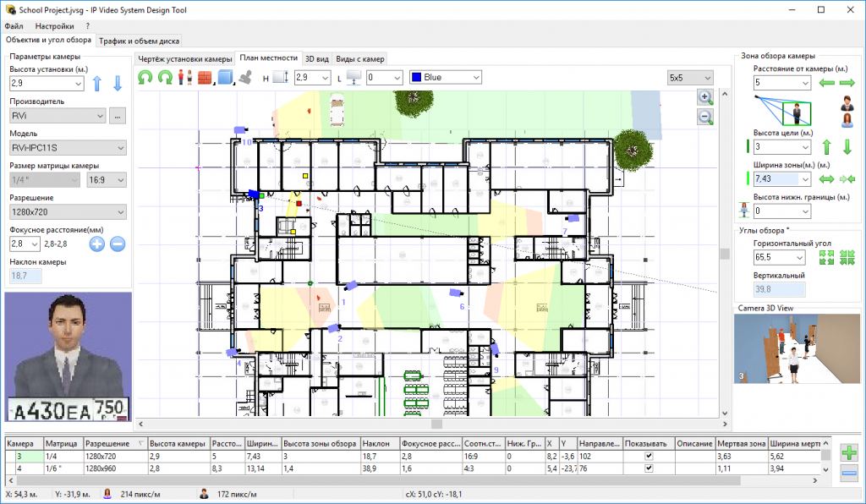Increase focal length with blue plus button
Screen dimensions: 866x504
pos(97,244)
